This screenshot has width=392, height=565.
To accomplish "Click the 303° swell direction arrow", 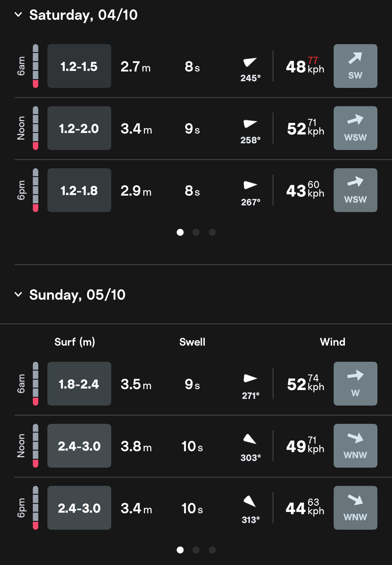I will [x=250, y=439].
